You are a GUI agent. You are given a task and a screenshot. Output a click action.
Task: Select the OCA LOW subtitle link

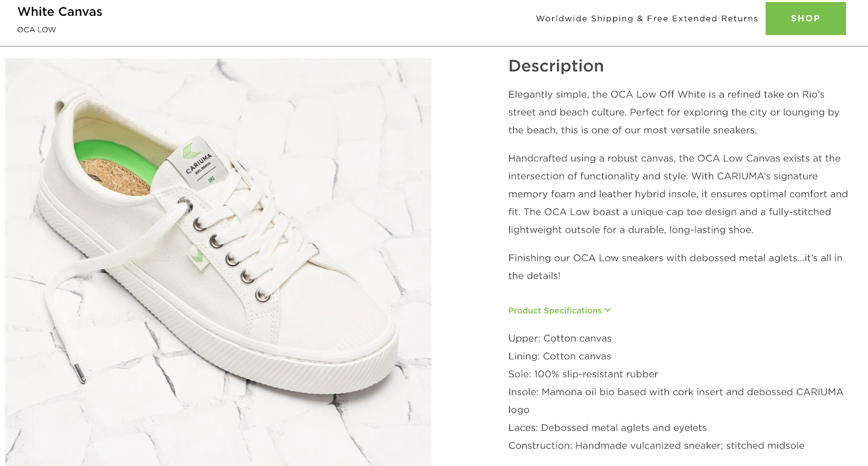pyautogui.click(x=36, y=30)
